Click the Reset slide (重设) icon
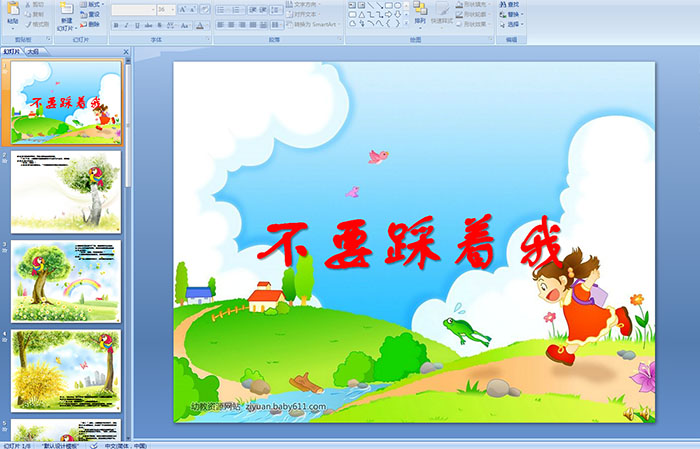This screenshot has width=700, height=449. [x=91, y=14]
